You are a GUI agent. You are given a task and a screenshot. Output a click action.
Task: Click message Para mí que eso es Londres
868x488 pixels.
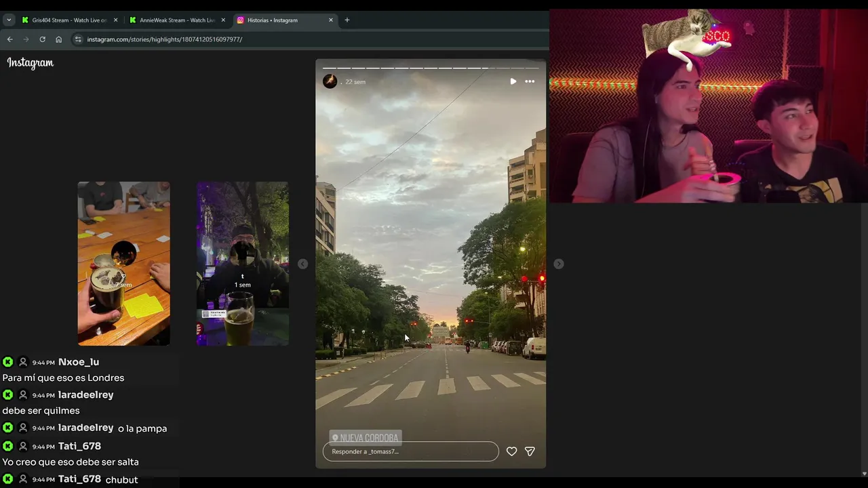[63, 378]
